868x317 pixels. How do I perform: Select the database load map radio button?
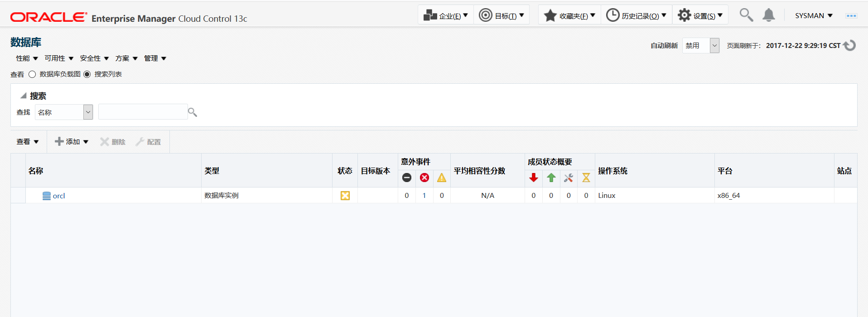[32, 74]
